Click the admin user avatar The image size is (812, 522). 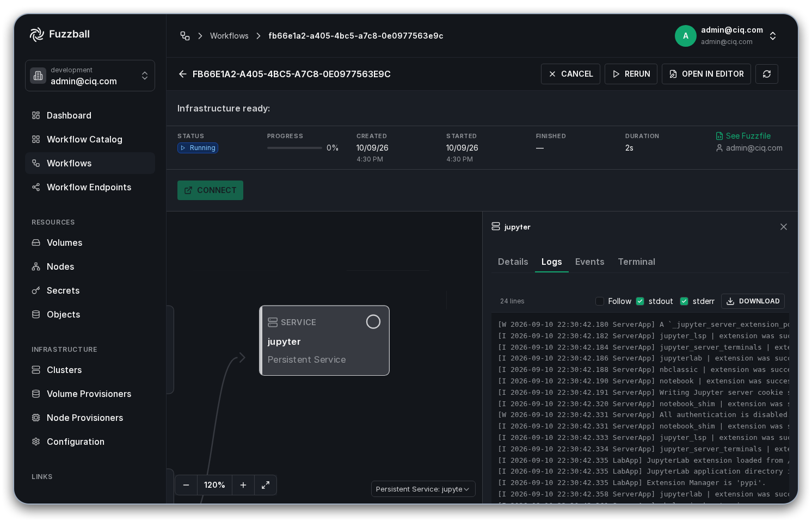point(686,36)
